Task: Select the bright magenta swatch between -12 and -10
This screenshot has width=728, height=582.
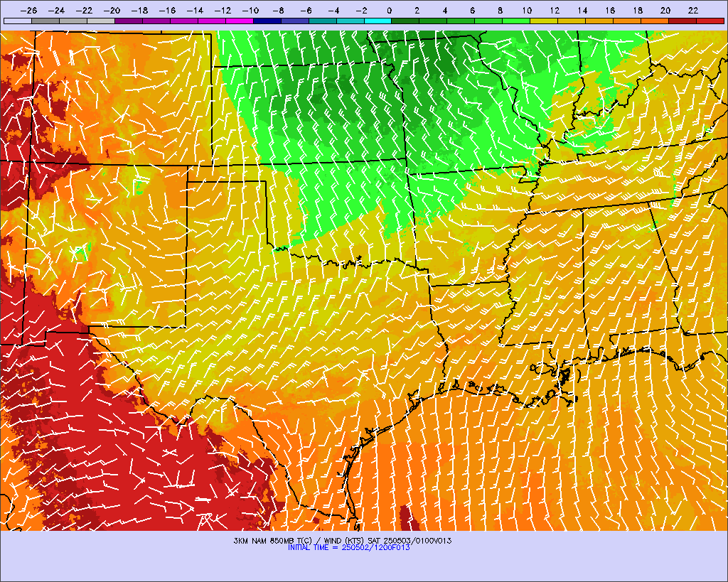Action: tap(240, 21)
